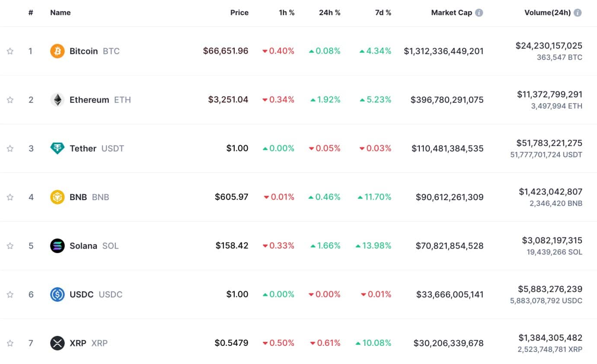
Task: Click BNB volume $1,423,042,807
Action: click(551, 192)
